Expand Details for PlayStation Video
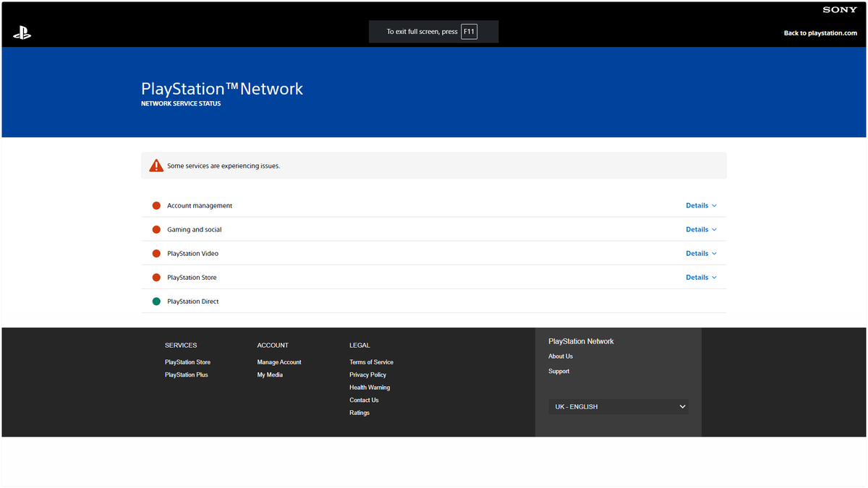 [701, 254]
